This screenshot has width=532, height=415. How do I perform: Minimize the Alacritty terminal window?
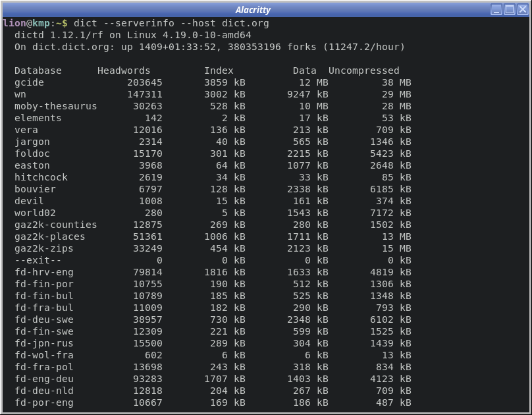coord(496,9)
